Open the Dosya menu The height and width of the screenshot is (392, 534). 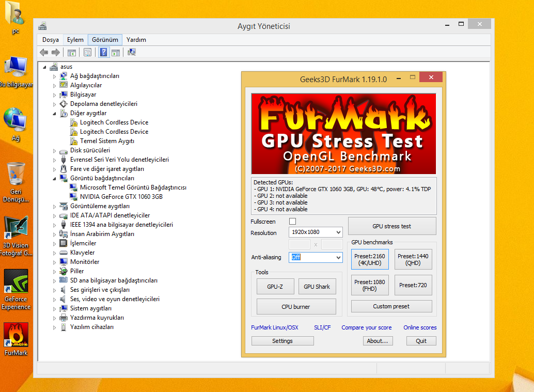(x=51, y=40)
